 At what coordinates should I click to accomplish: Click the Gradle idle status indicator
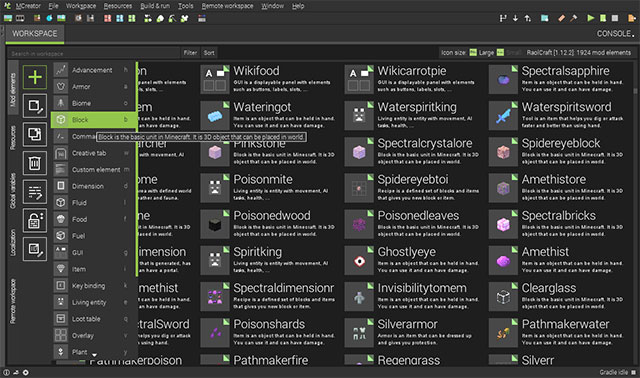[x=618, y=372]
